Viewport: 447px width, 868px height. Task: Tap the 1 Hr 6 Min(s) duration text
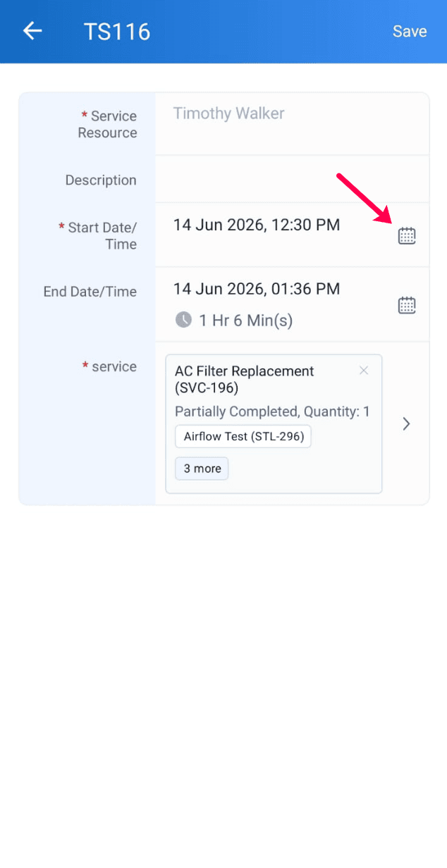[245, 321]
